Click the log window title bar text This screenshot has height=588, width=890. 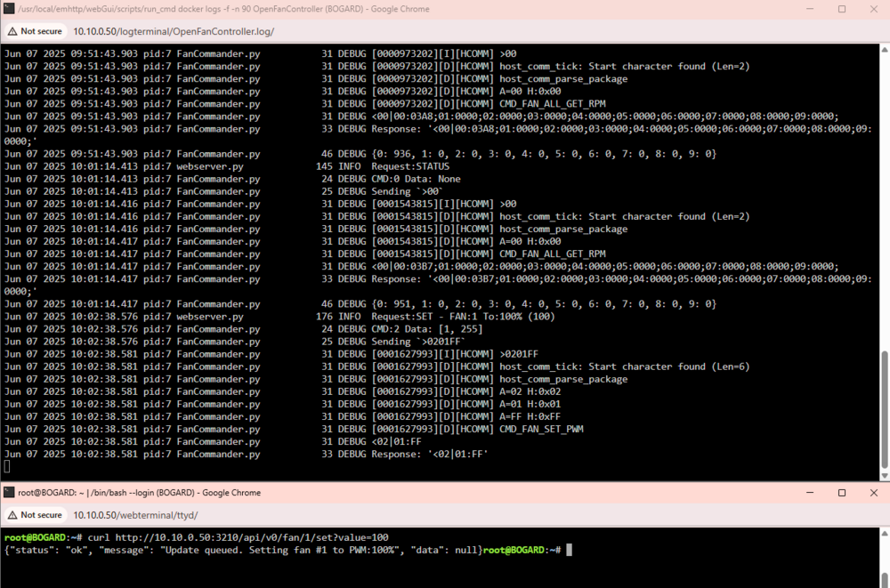(x=223, y=9)
